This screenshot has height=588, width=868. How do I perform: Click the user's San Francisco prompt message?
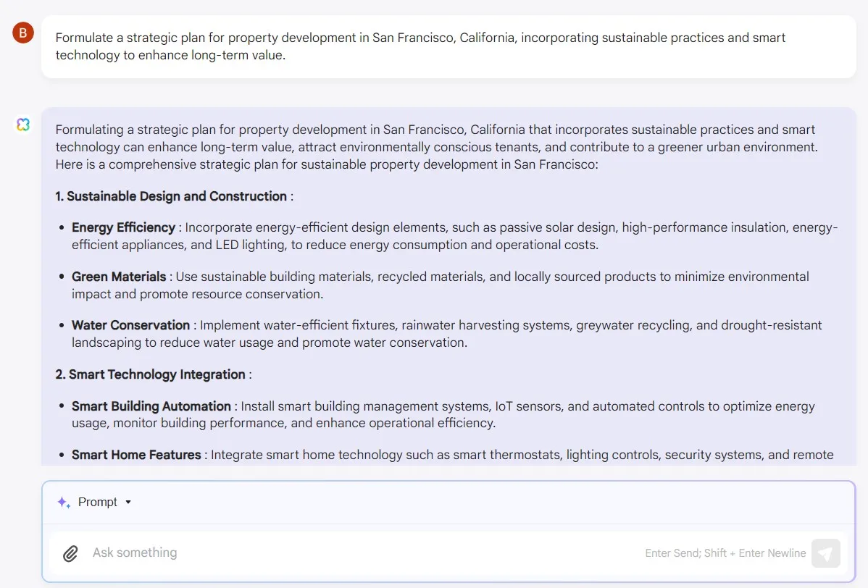(420, 46)
